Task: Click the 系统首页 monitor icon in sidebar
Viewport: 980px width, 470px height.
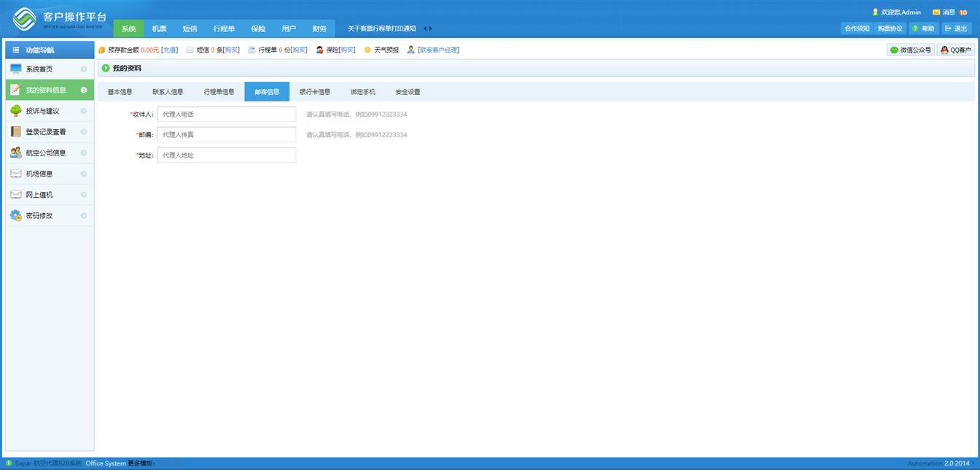Action: click(x=16, y=69)
